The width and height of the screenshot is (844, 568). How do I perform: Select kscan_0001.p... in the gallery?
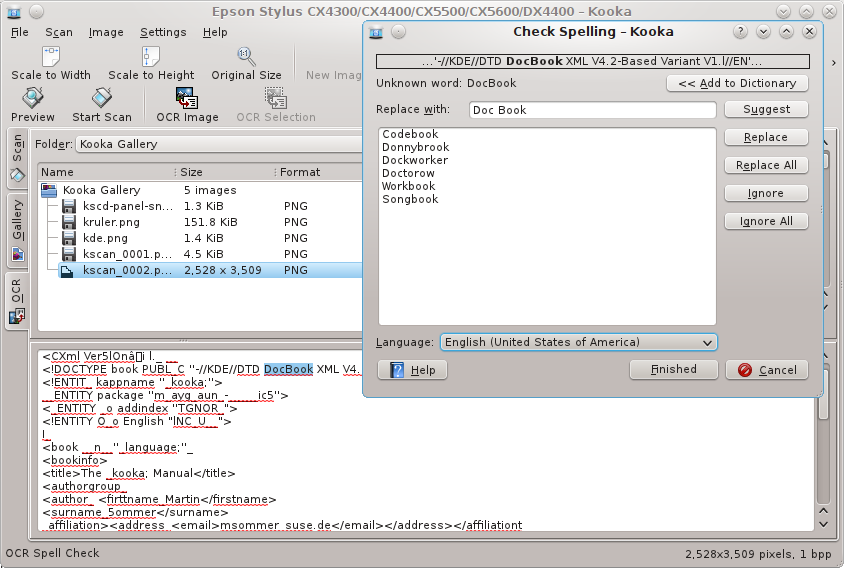click(128, 254)
